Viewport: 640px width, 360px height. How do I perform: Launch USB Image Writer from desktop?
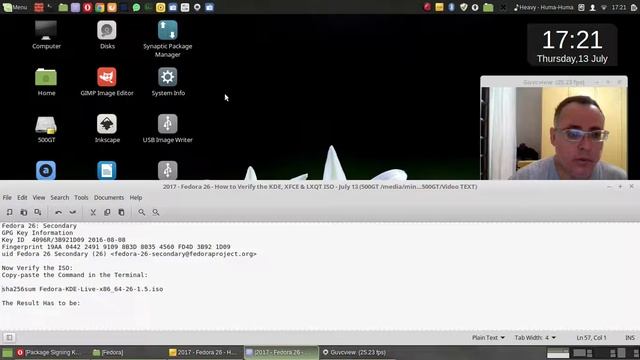168,129
